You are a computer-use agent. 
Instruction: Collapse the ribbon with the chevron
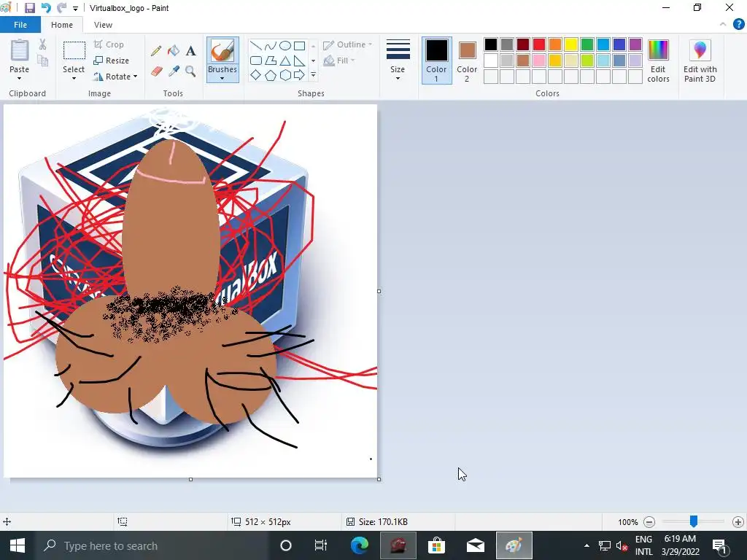pyautogui.click(x=723, y=24)
